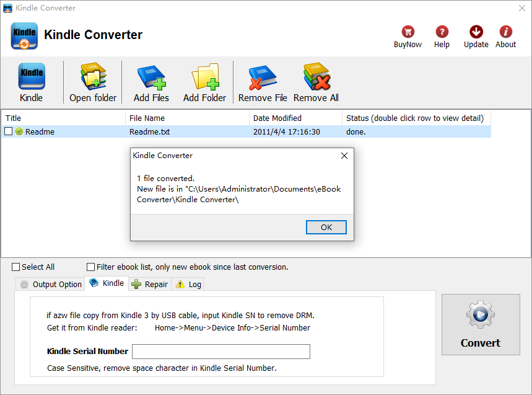
Task: Click the green checkmark status icon beside Readme
Action: tap(19, 131)
